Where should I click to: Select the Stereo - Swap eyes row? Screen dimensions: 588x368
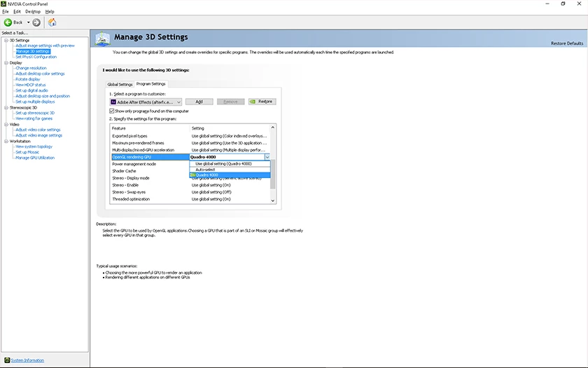tap(190, 192)
